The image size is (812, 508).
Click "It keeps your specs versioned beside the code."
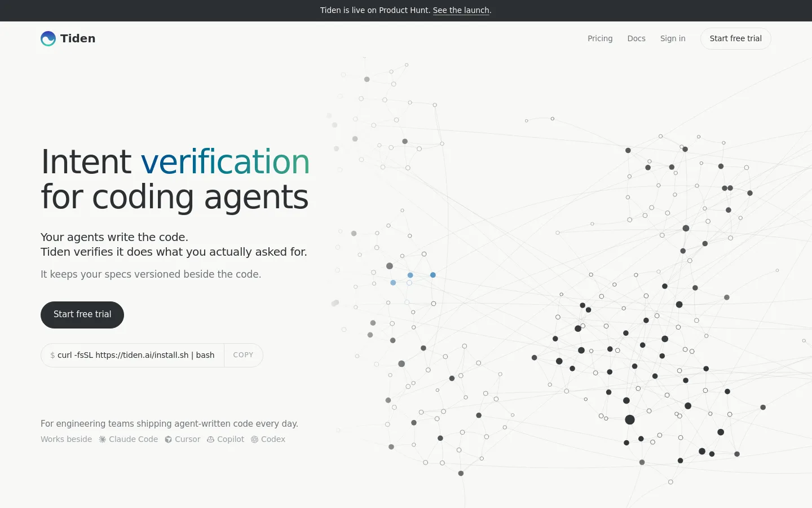[x=151, y=274]
